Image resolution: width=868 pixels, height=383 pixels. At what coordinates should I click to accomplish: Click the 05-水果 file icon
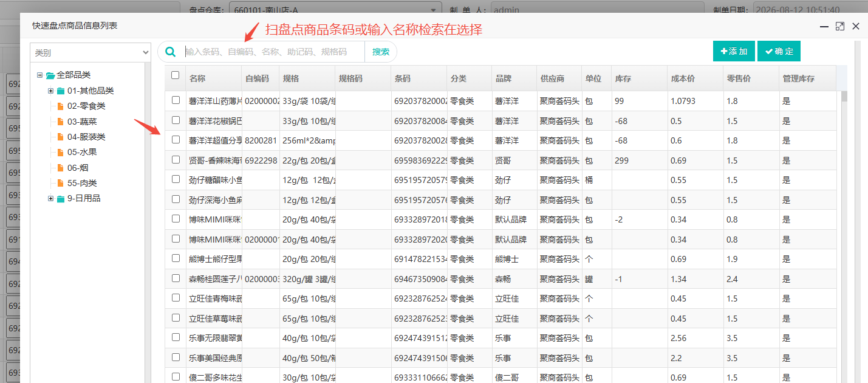click(x=61, y=153)
